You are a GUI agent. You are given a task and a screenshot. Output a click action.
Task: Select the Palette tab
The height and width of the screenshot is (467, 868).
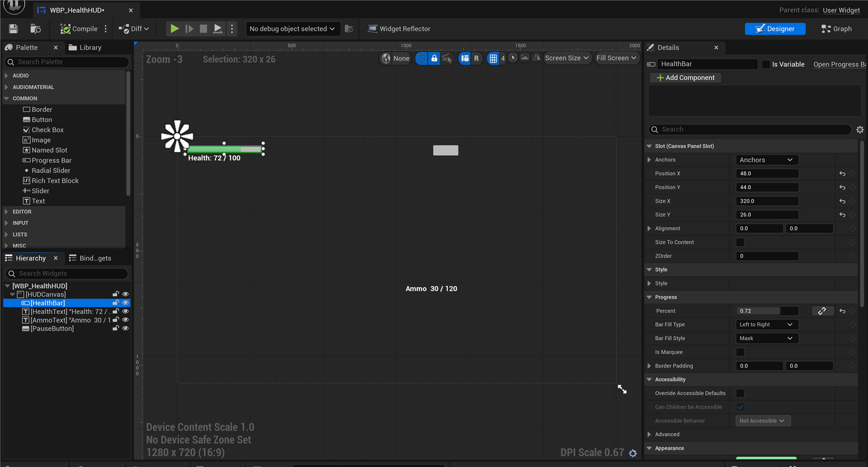point(26,48)
